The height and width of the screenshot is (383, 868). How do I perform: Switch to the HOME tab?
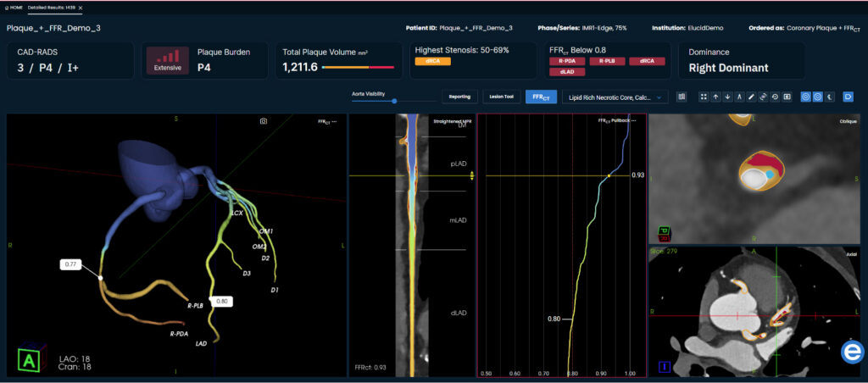point(14,8)
